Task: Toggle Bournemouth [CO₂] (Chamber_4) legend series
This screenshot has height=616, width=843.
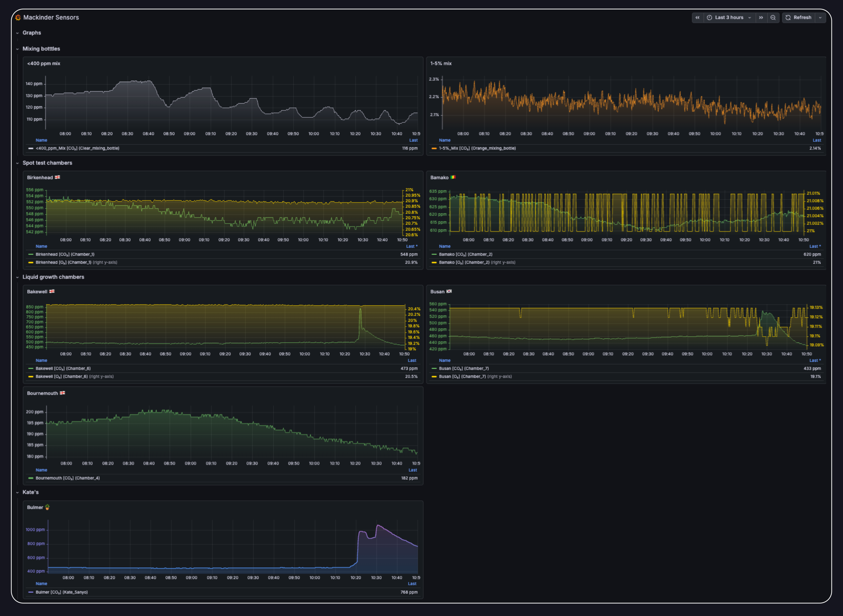Action: coord(67,478)
